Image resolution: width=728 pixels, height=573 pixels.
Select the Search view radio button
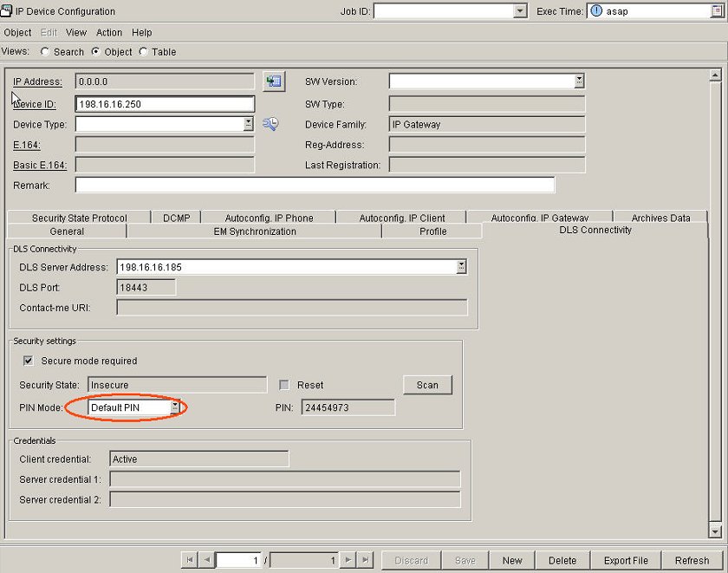[x=45, y=51]
